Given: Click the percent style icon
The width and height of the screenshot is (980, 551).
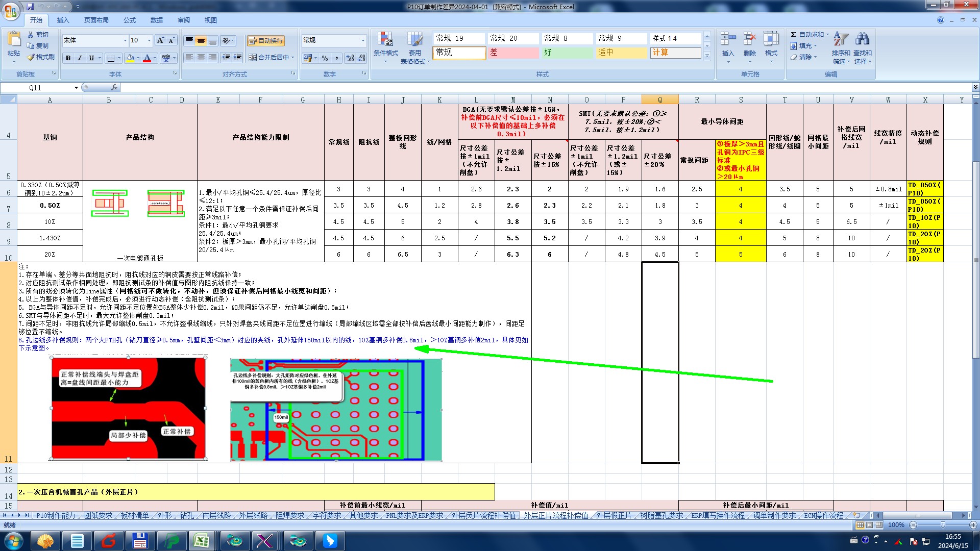Looking at the screenshot, I should [x=325, y=58].
